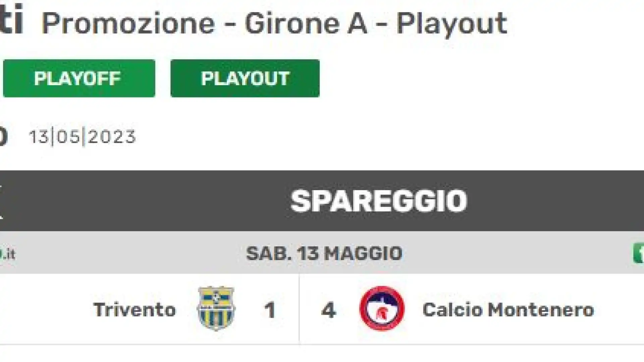Open the Trivento team name link
Viewport: 644px width, 362px height.
[x=135, y=310]
